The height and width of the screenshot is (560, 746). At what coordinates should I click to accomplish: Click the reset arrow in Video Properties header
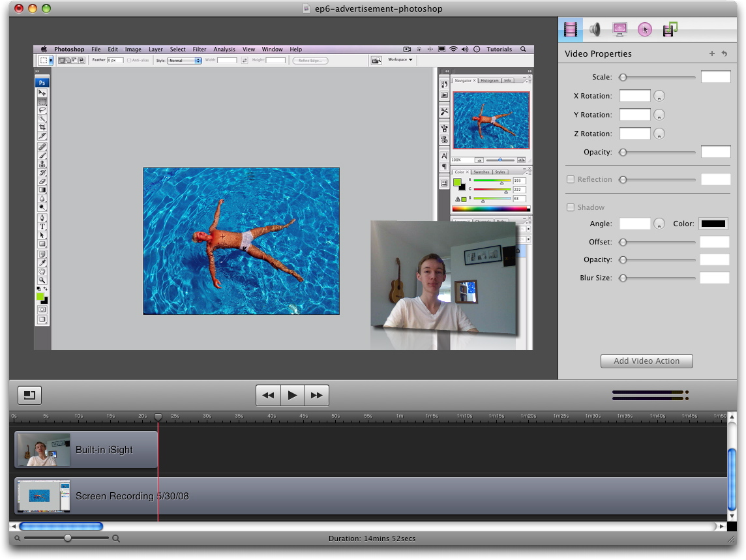coord(724,53)
